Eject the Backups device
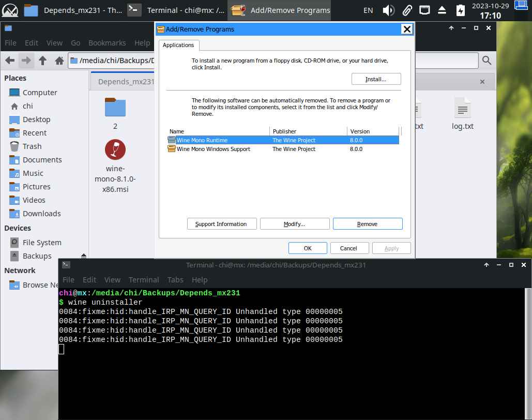This screenshot has width=532, height=420. pyautogui.click(x=83, y=256)
